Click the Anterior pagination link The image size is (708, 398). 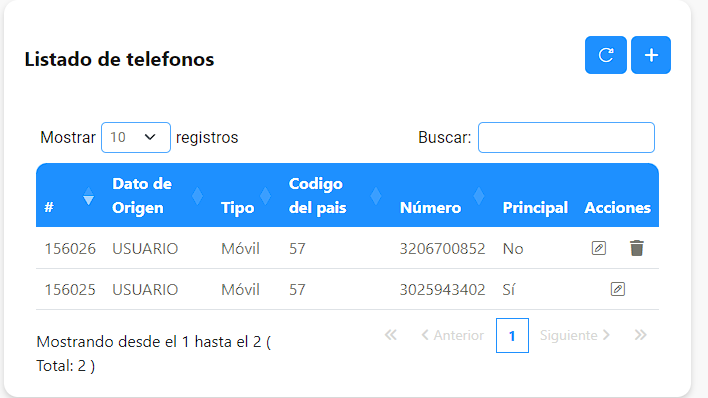click(x=452, y=335)
